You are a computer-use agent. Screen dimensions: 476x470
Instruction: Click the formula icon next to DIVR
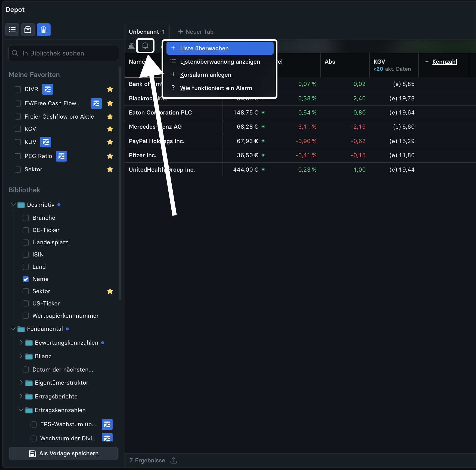tap(48, 89)
